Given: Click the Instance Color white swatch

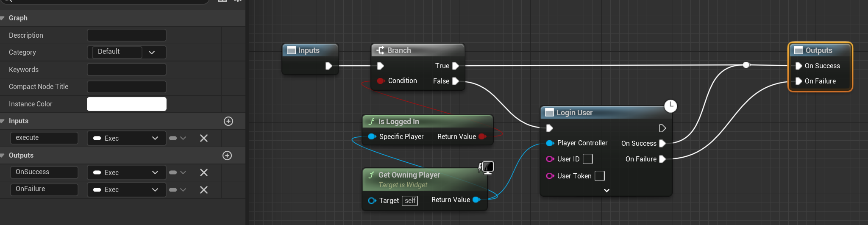Looking at the screenshot, I should (127, 104).
